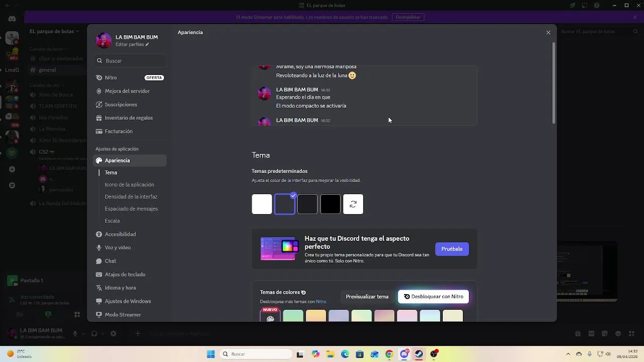Open the Chat settings
Image resolution: width=644 pixels, height=362 pixels.
click(130, 261)
